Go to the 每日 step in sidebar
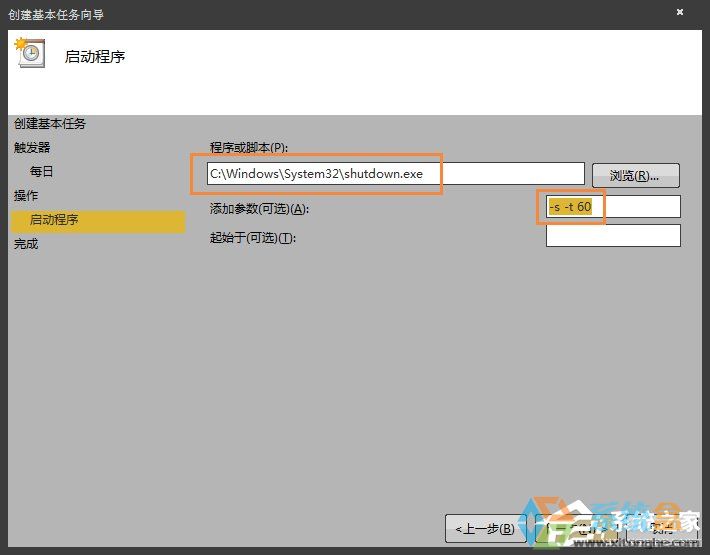The width and height of the screenshot is (710, 555). (x=42, y=172)
